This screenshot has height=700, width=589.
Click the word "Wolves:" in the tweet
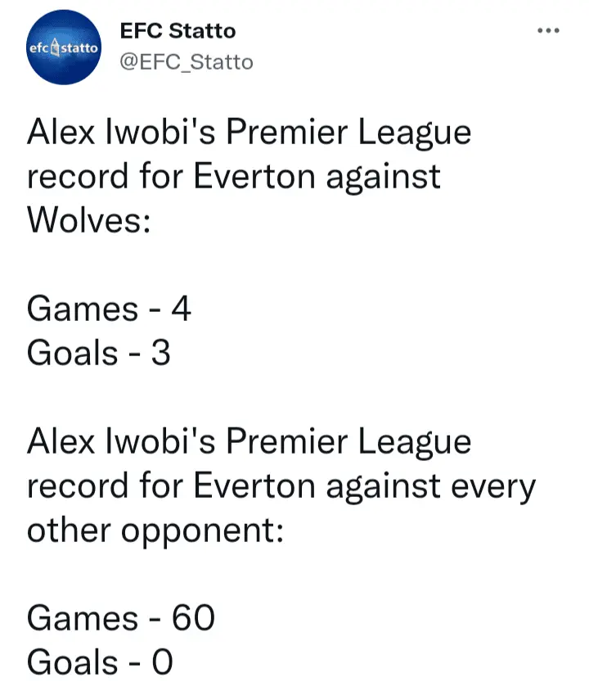pyautogui.click(x=89, y=219)
